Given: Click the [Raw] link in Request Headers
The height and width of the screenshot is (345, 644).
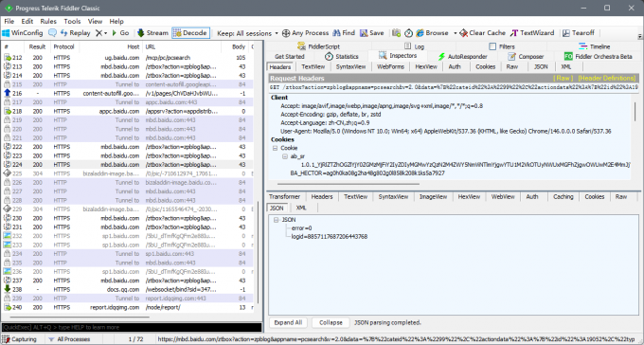Looking at the screenshot, I should coord(563,78).
